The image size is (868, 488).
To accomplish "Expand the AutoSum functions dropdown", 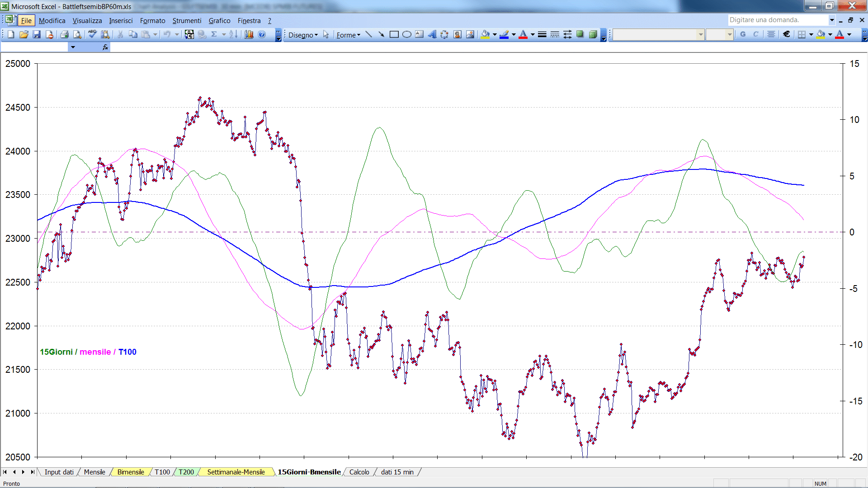I will click(223, 34).
